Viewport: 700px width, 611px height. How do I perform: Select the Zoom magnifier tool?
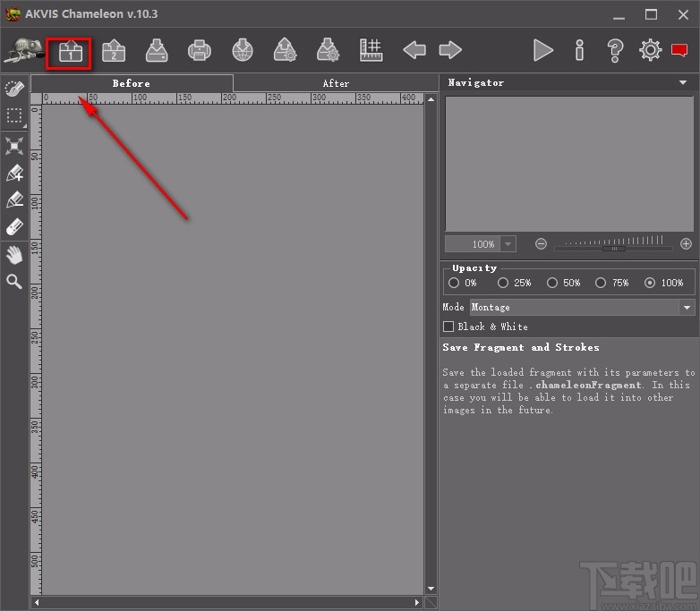(x=14, y=282)
